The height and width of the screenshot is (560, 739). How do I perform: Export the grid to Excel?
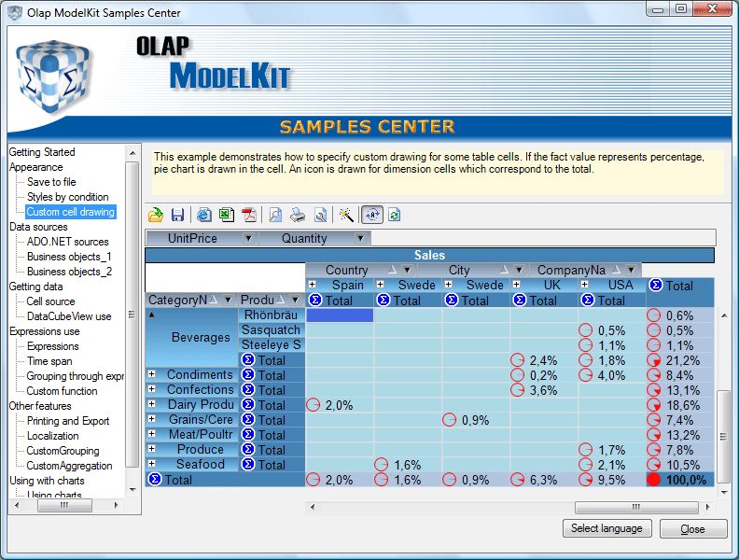tap(227, 215)
